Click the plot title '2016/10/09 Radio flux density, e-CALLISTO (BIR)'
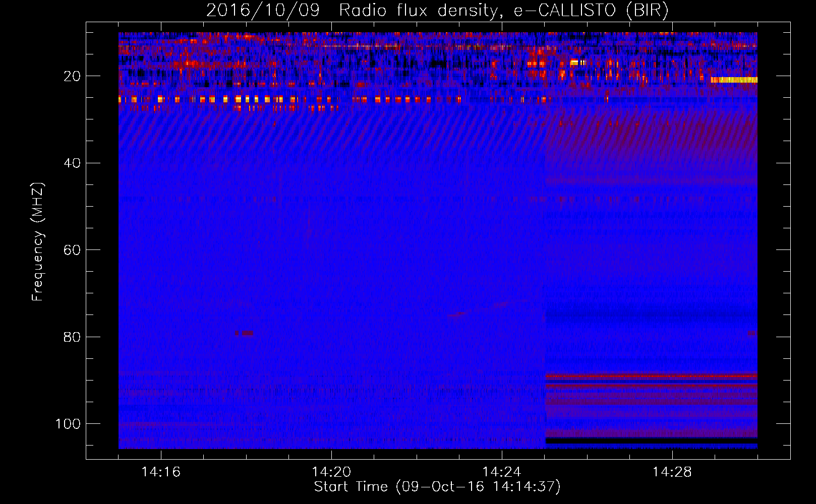This screenshot has height=504, width=816. 437,10
